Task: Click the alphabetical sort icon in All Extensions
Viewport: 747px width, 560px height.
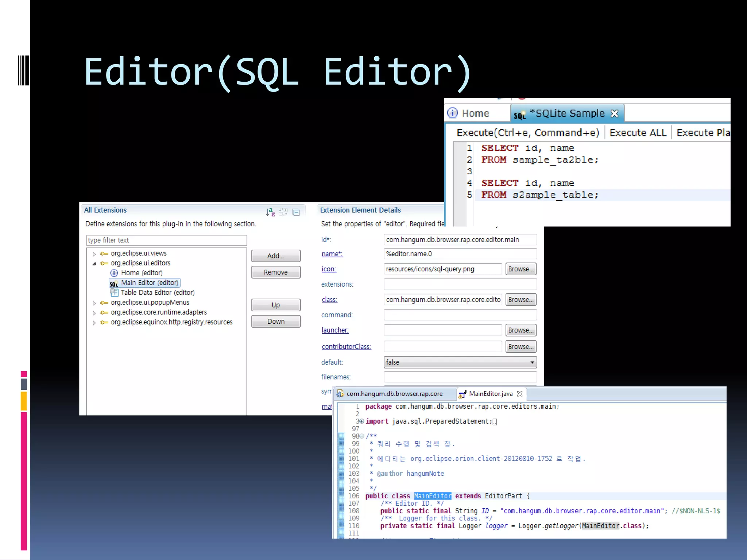Action: pyautogui.click(x=270, y=212)
